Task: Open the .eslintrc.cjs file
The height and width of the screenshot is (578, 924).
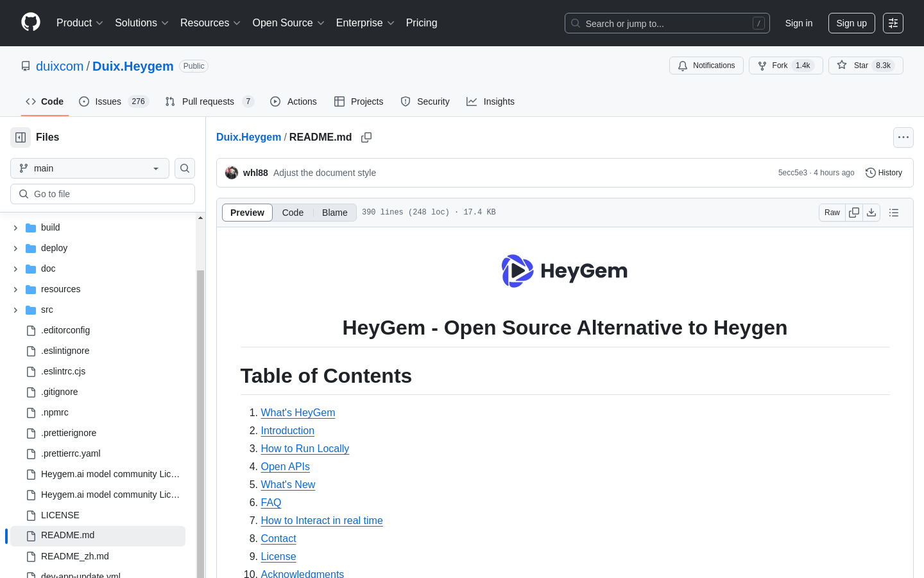Action: click(x=63, y=371)
